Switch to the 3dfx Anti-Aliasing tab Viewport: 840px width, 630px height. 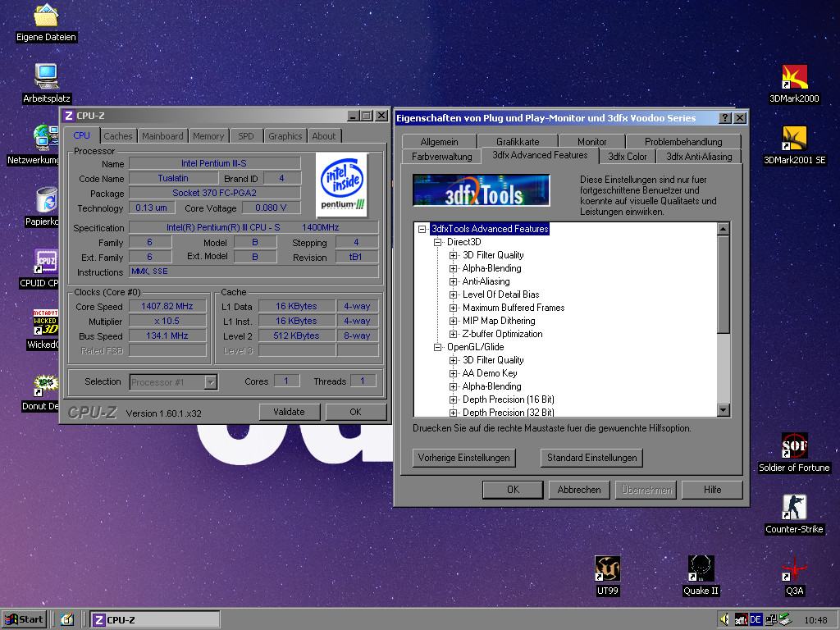[699, 157]
